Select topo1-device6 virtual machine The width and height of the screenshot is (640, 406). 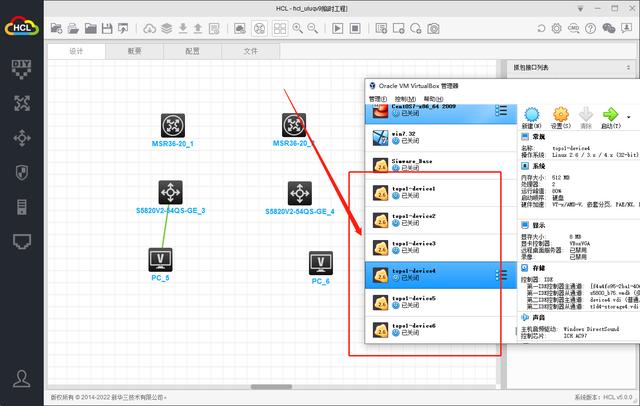click(x=441, y=329)
